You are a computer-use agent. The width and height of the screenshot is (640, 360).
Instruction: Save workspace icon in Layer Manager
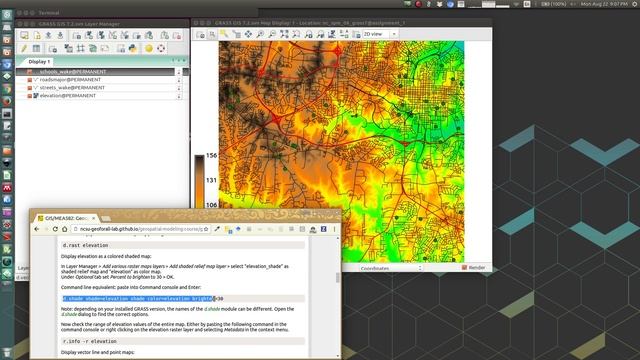[60, 36]
